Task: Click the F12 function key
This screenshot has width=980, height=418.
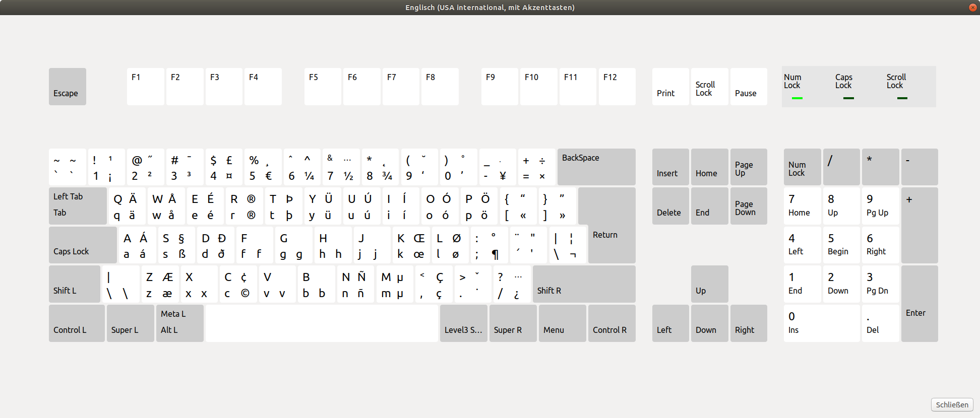Action: [x=617, y=87]
